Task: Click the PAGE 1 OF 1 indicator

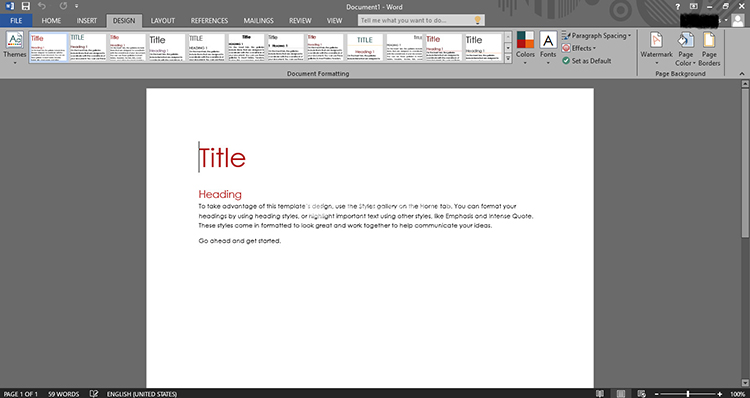Action: [20, 394]
